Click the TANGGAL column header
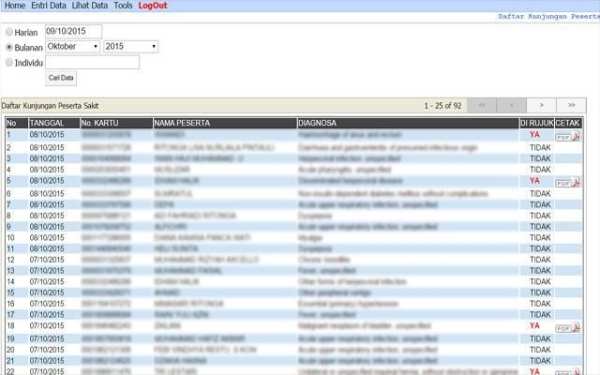This screenshot has width=600, height=375. [54, 123]
